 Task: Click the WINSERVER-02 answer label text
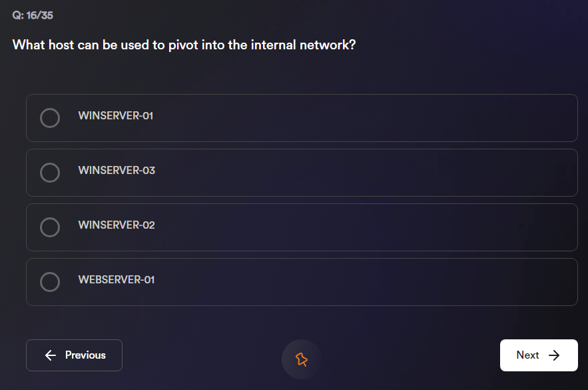pyautogui.click(x=117, y=225)
